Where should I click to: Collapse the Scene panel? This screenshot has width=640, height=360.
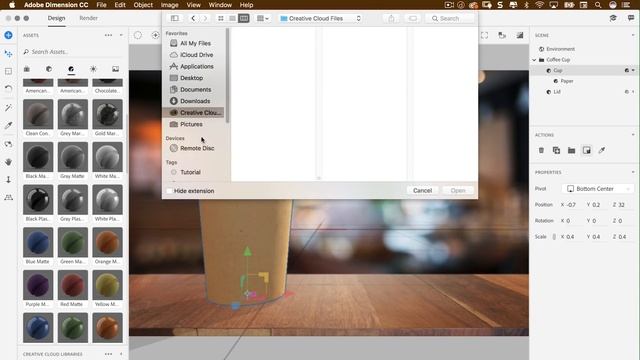[x=633, y=36]
